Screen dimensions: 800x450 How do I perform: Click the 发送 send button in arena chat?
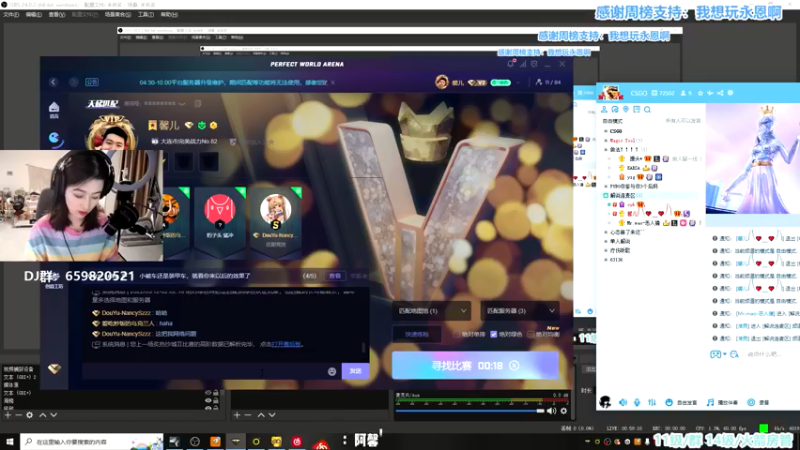pyautogui.click(x=356, y=371)
